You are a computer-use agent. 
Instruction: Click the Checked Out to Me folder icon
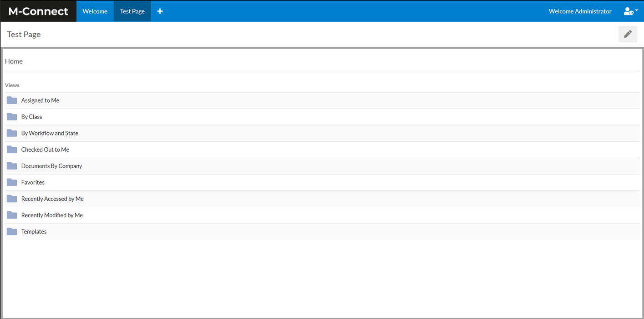pyautogui.click(x=11, y=149)
